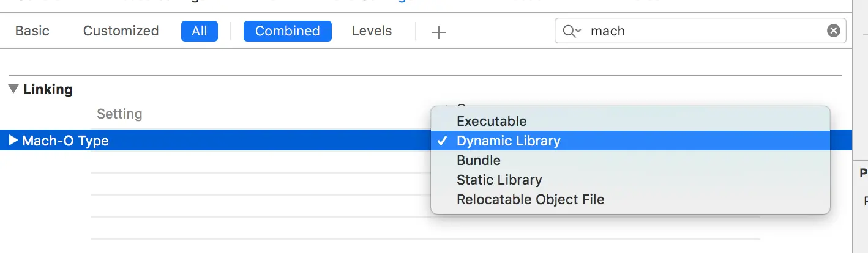Show Customized build settings
868x253 pixels.
tap(121, 31)
